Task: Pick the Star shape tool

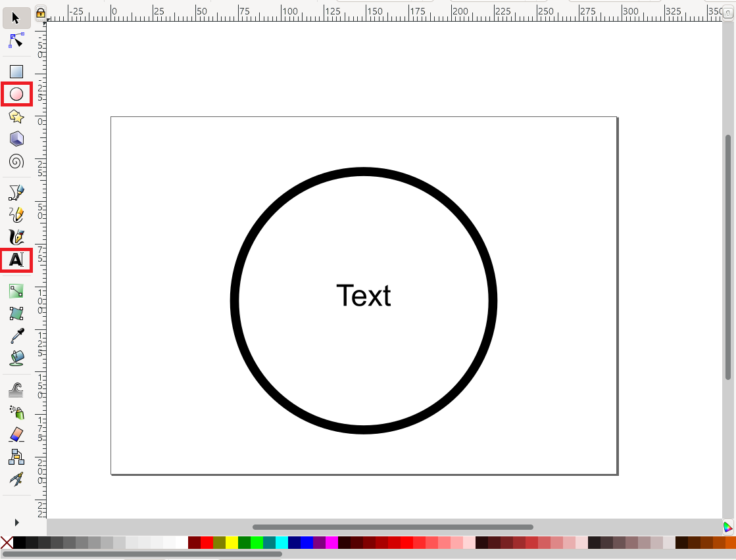Action: coord(16,117)
